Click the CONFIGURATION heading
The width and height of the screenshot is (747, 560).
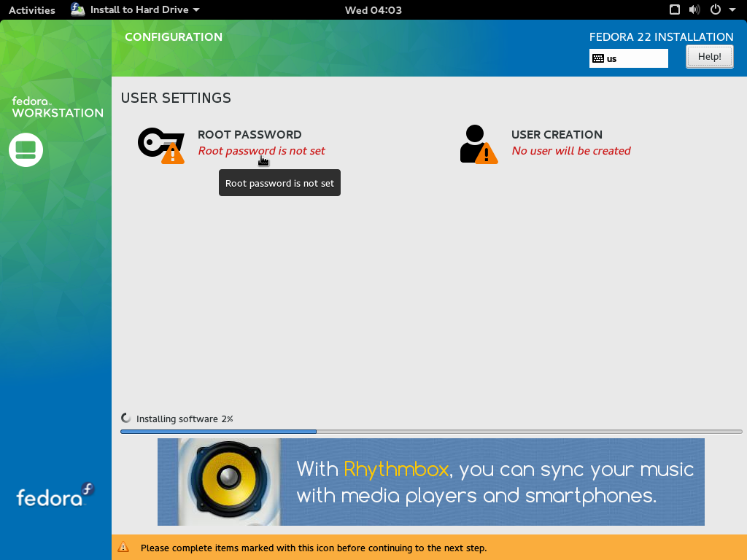(174, 36)
